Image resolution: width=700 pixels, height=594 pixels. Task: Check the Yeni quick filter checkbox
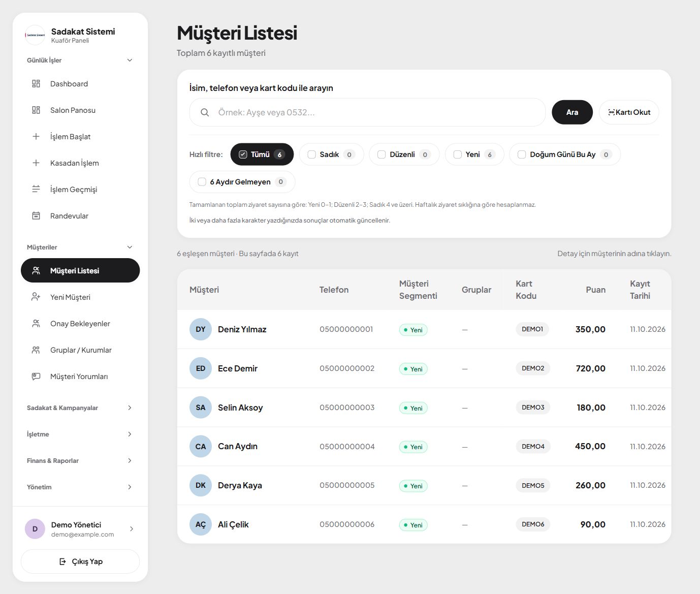[x=457, y=154]
